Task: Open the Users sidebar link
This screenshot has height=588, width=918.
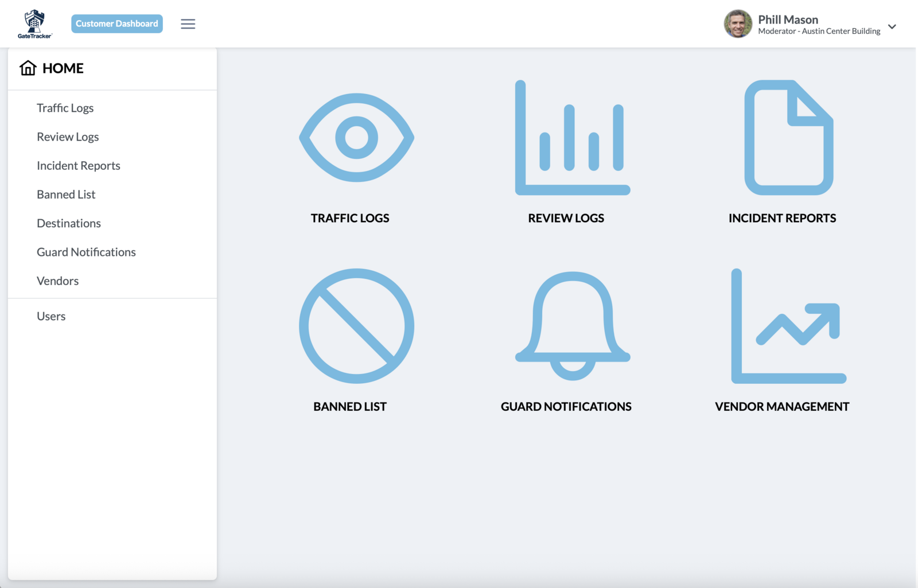Action: click(51, 316)
